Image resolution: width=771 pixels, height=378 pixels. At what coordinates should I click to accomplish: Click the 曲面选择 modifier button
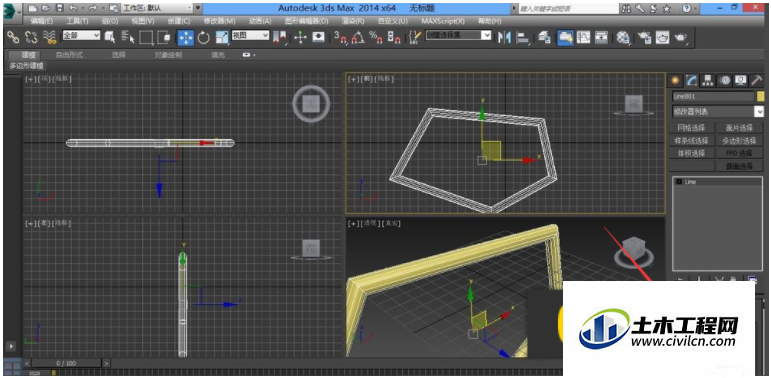click(740, 166)
